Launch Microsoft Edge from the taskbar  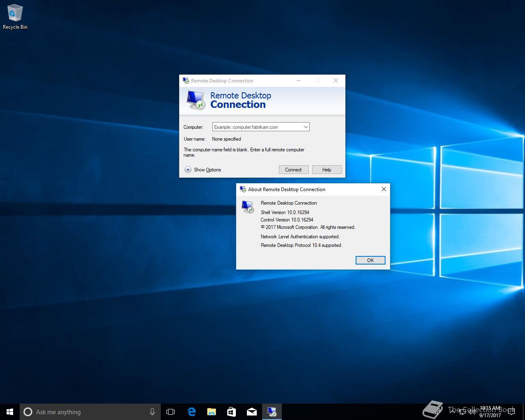tap(192, 412)
